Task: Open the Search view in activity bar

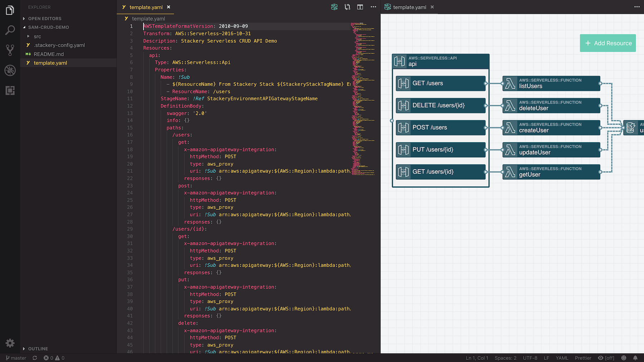Action: click(x=10, y=30)
